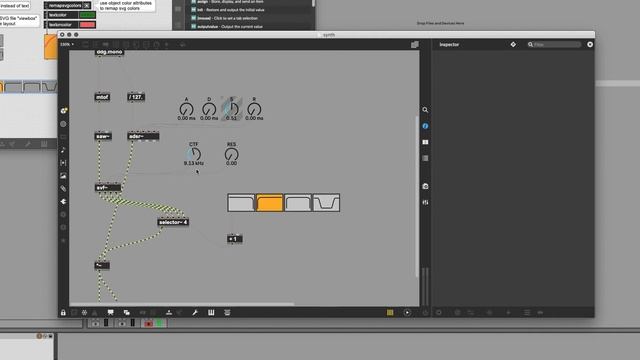This screenshot has width=640, height=360.
Task: Open the music note icon in left toolbar
Action: pyautogui.click(x=63, y=150)
